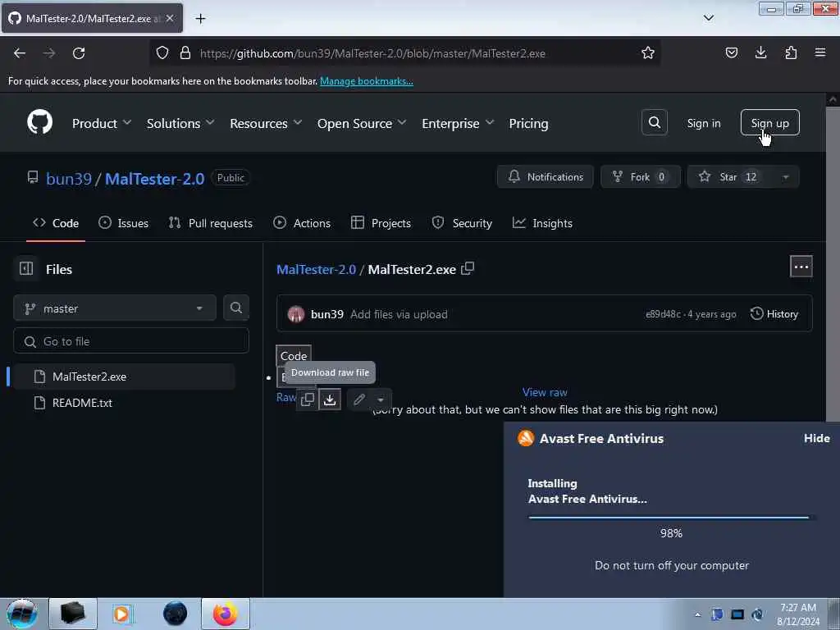Image resolution: width=840 pixels, height=630 pixels.
Task: Expand the Open Source menu
Action: tap(362, 123)
